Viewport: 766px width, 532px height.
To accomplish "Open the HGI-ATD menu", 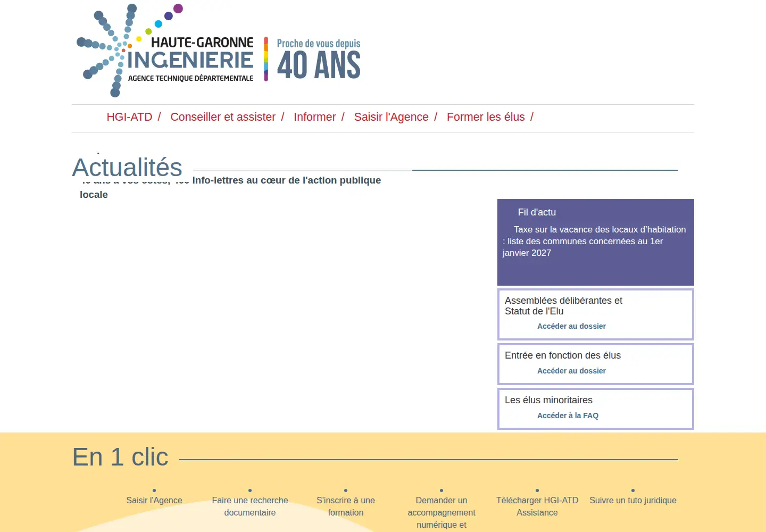I will point(129,117).
